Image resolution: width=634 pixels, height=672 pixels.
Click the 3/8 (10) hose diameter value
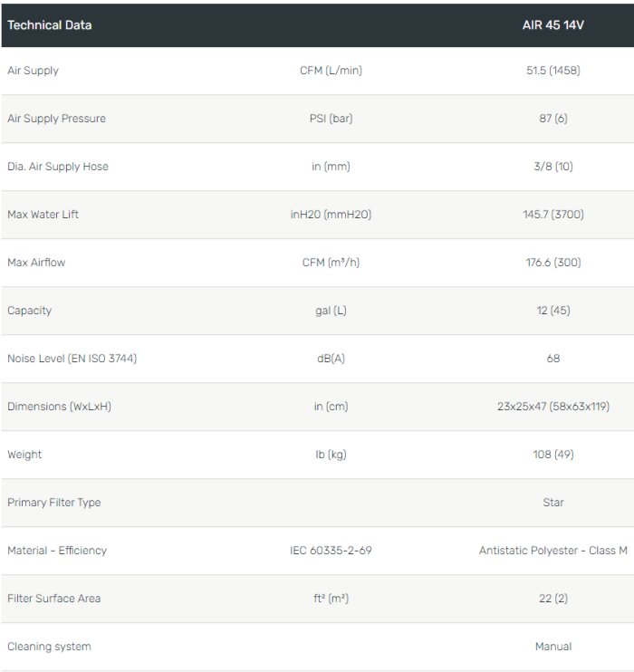[x=552, y=167]
